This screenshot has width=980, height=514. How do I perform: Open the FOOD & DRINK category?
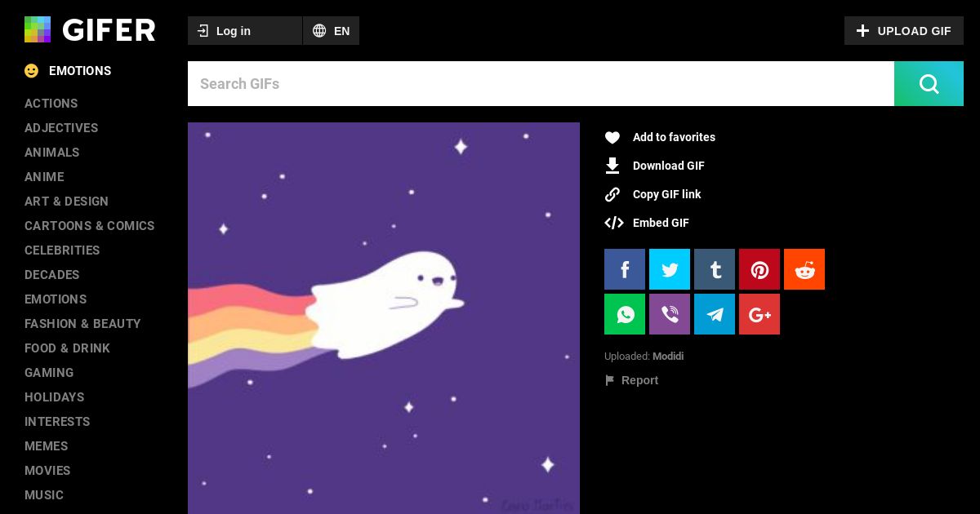tap(67, 348)
